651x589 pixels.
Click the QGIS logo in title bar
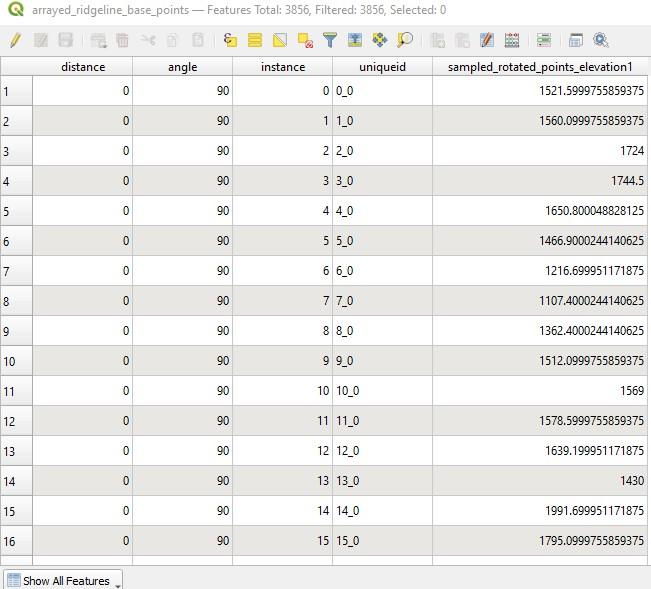coord(16,9)
